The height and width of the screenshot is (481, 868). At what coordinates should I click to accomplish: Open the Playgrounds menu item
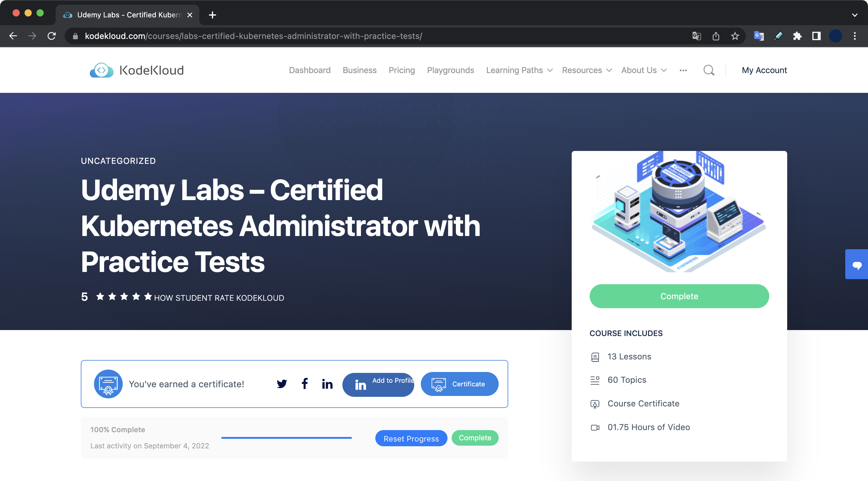pos(450,70)
